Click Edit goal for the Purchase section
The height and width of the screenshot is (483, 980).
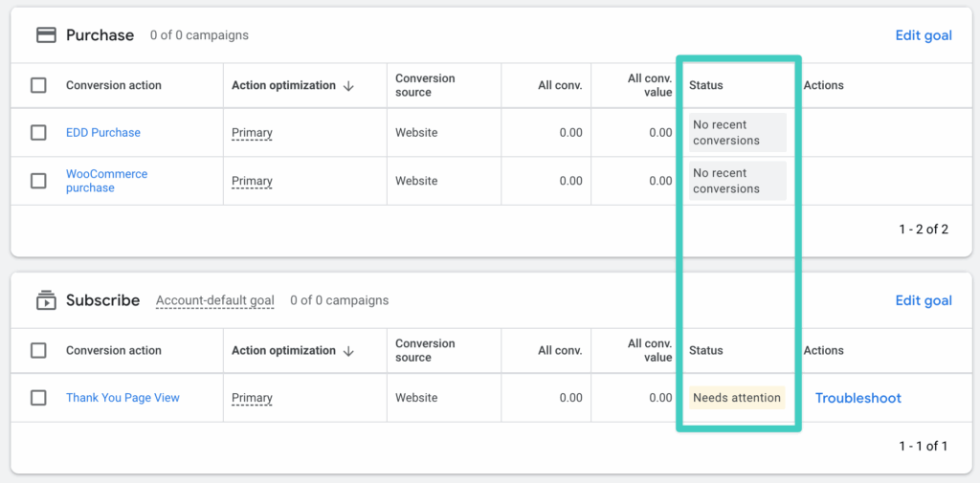pos(924,35)
